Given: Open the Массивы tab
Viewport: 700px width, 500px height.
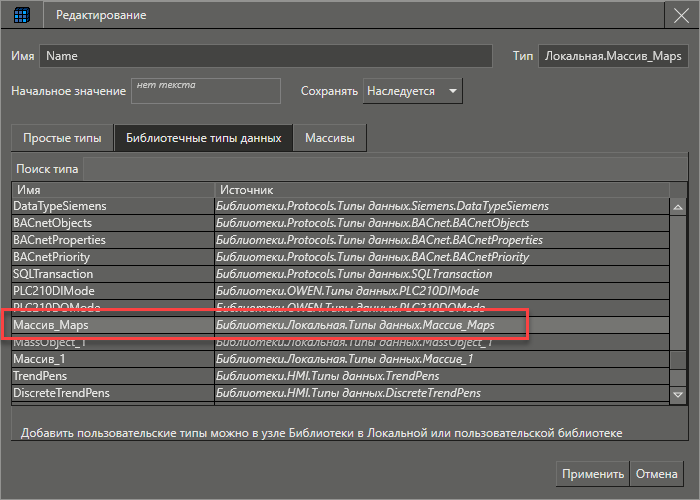Looking at the screenshot, I should tap(330, 138).
